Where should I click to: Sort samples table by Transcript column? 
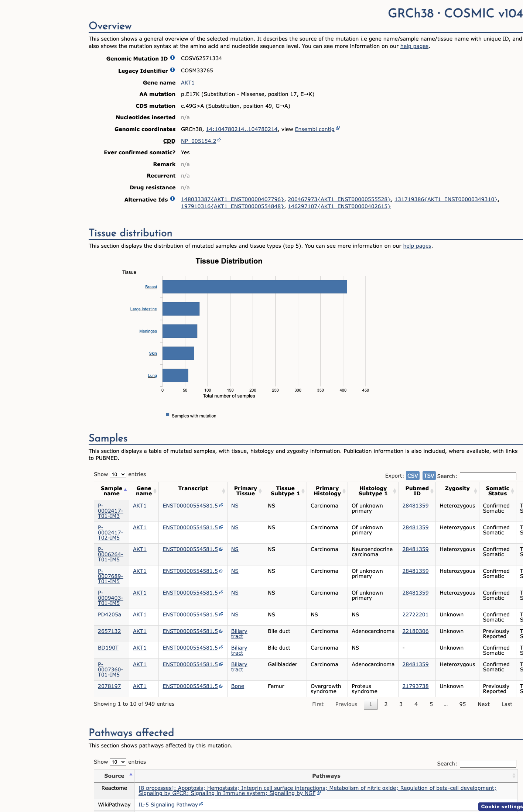tap(193, 491)
